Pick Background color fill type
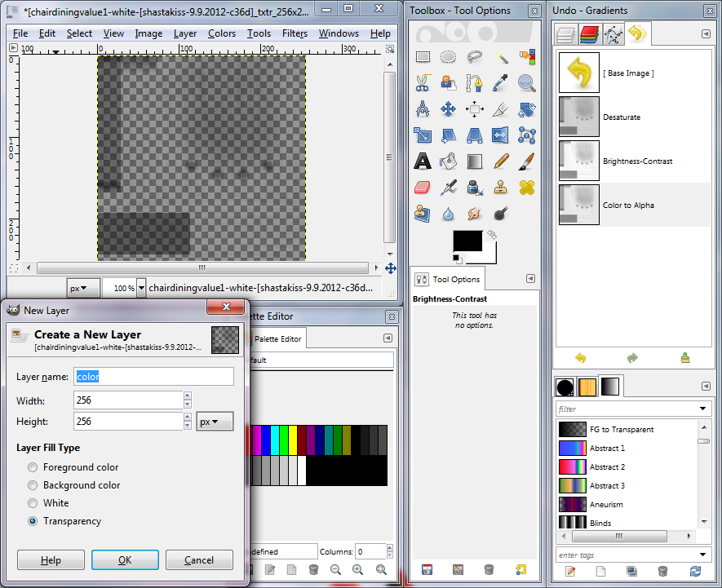Viewport: 722px width, 588px height. point(32,484)
